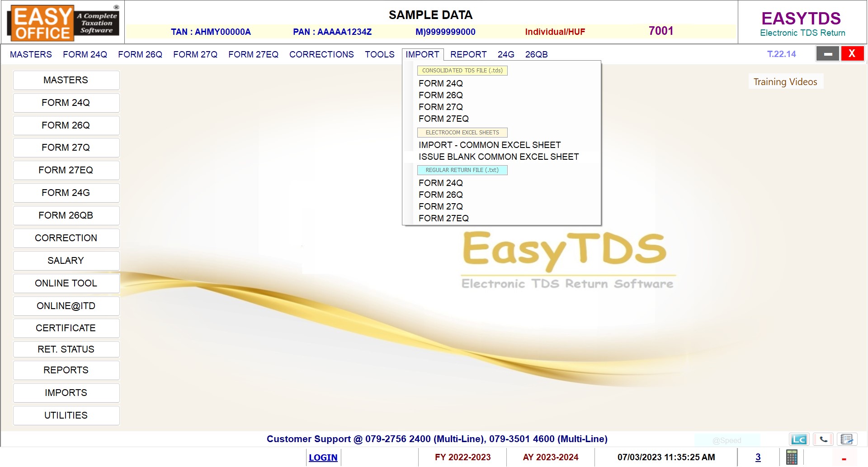Click the phone call icon
The image size is (868, 467).
[823, 439]
